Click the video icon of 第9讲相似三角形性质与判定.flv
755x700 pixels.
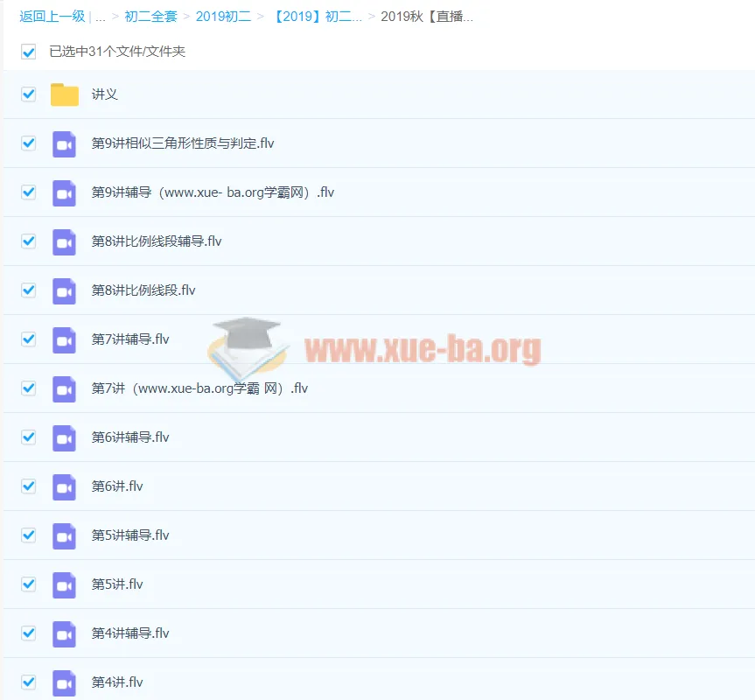(x=64, y=143)
